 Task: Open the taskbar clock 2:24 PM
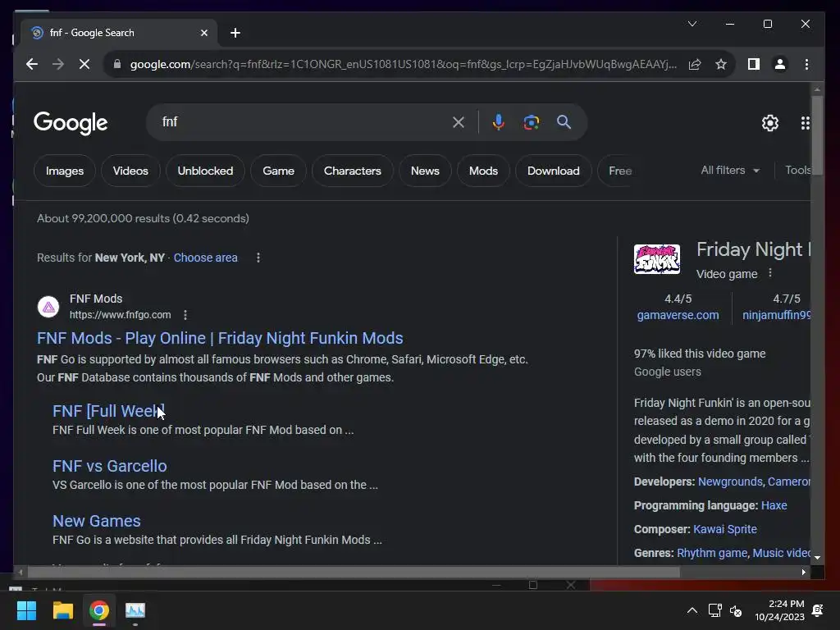(x=779, y=610)
